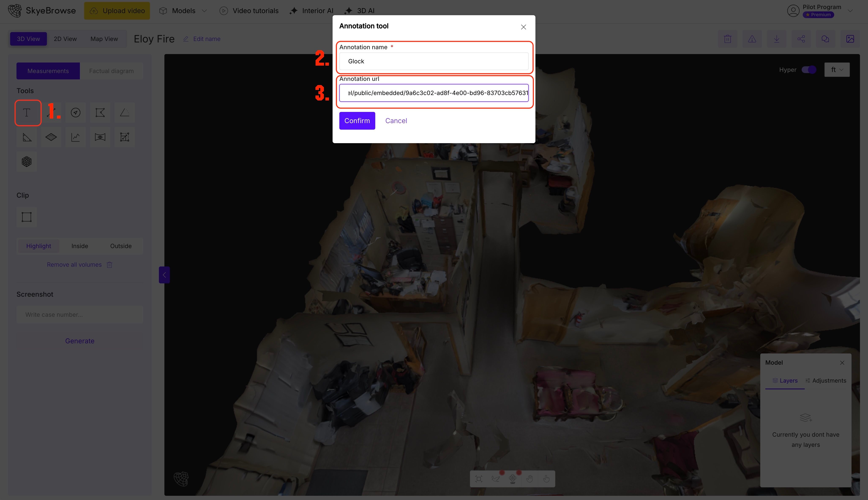Select the open hand pan icon
The image size is (868, 500).
530,479
